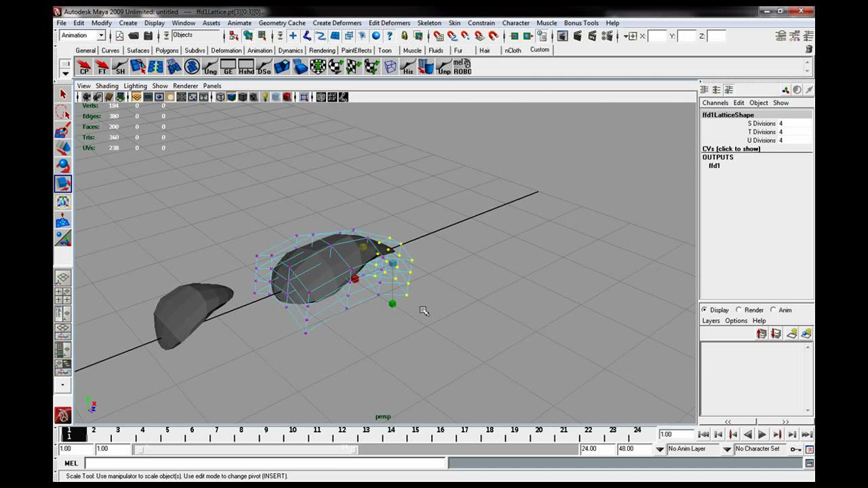Click the mel ROBO shelf button
The width and height of the screenshot is (868, 488).
[x=462, y=66]
